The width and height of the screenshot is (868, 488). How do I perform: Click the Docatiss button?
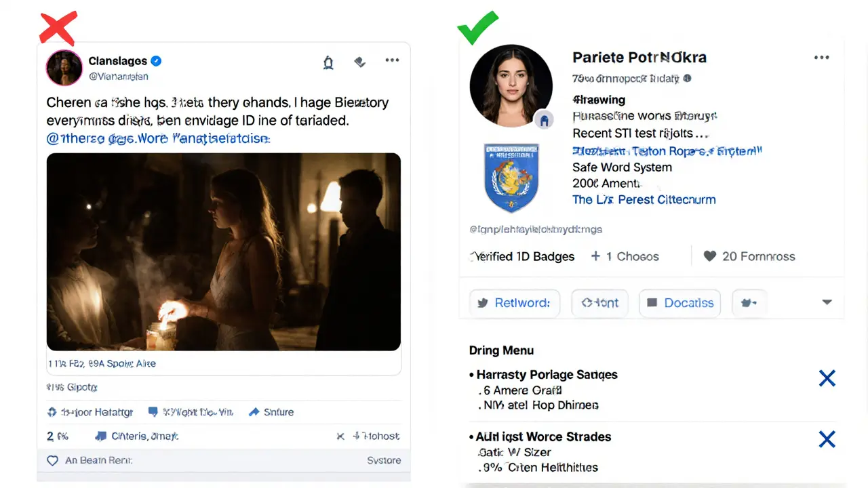point(679,303)
